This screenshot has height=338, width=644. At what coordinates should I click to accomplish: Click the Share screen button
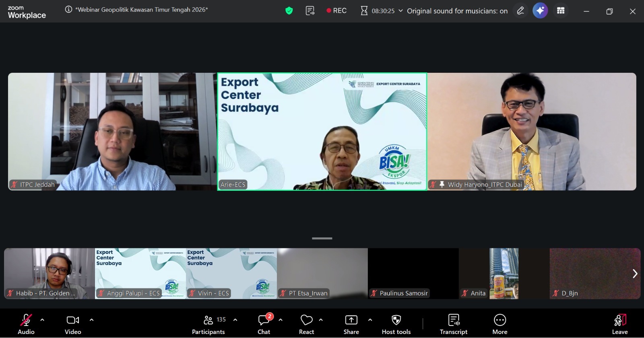(351, 324)
